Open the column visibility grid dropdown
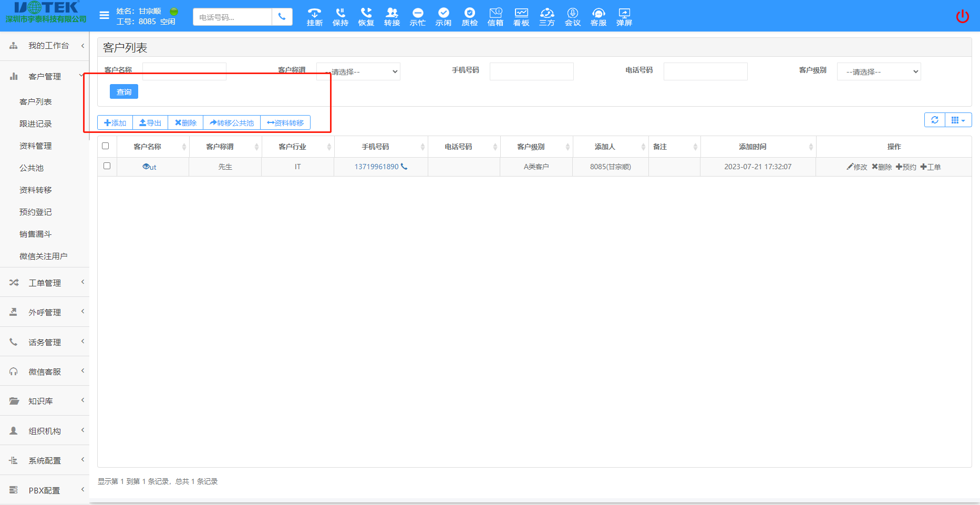Image resolution: width=980 pixels, height=505 pixels. [958, 120]
